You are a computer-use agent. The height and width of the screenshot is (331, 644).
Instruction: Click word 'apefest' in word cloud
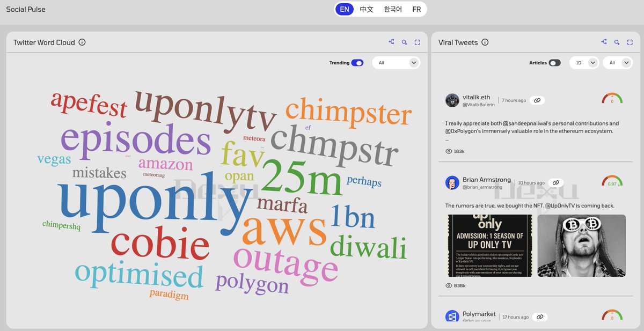[89, 104]
